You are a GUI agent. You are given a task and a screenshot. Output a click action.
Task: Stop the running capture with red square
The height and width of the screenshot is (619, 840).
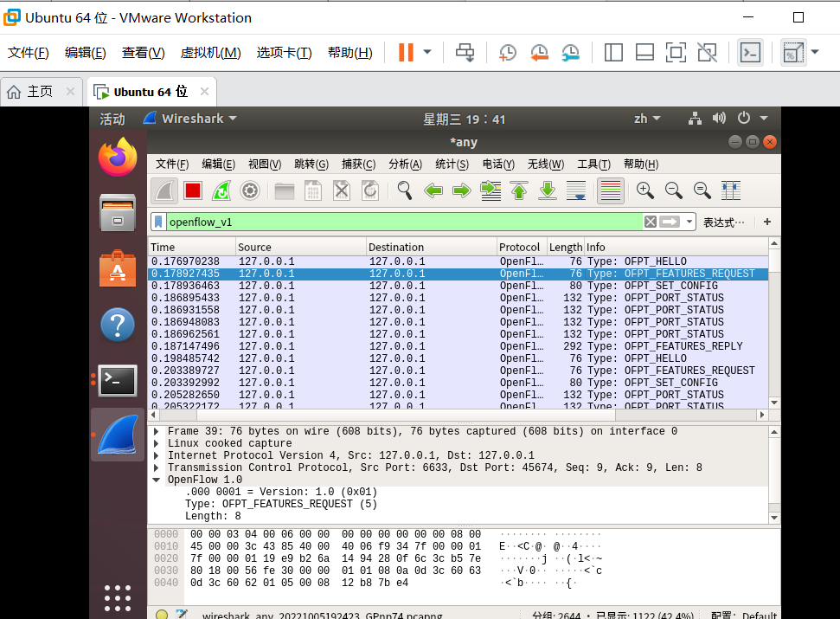tap(193, 190)
